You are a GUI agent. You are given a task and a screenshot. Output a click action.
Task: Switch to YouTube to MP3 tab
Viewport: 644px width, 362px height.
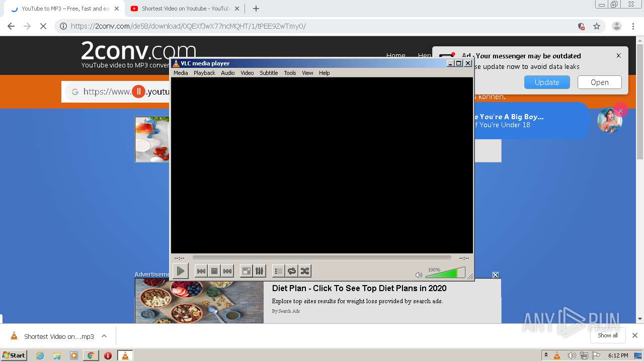click(64, 9)
